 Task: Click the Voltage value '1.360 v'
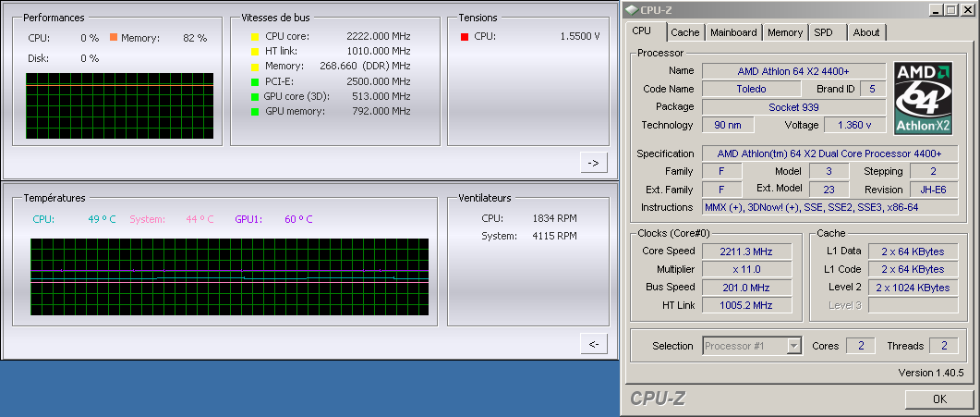click(855, 125)
